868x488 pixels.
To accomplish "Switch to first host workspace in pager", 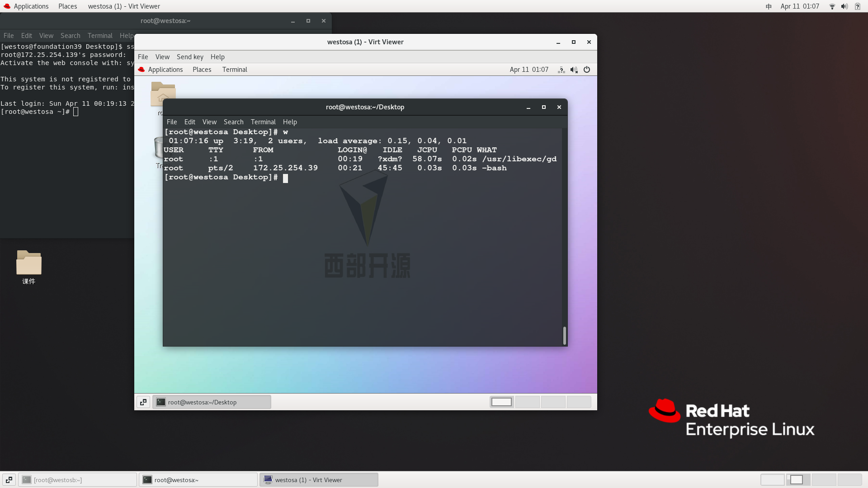I will 773,479.
